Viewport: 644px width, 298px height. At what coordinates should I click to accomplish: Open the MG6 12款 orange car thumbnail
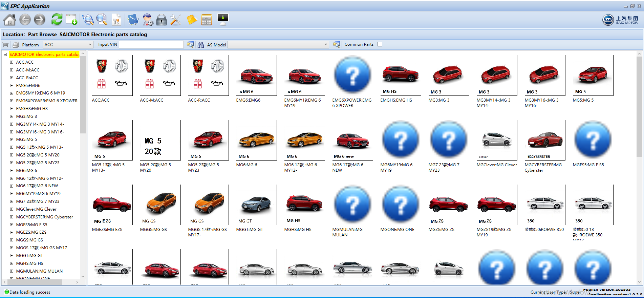(304, 140)
